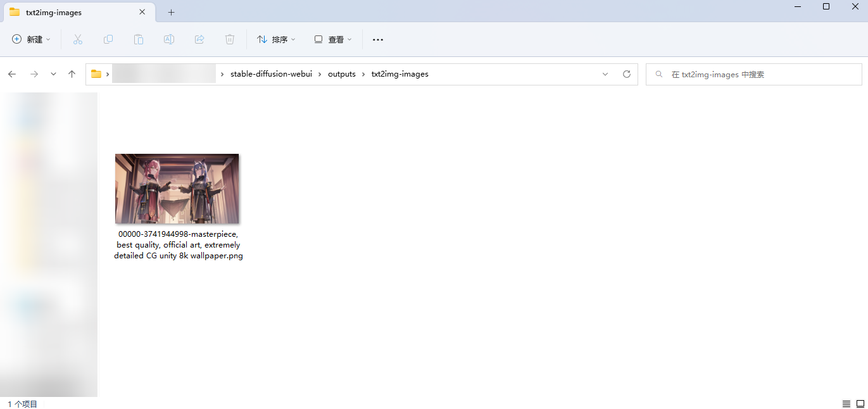Click the Delete trash can icon
This screenshot has width=868, height=409.
[230, 39]
